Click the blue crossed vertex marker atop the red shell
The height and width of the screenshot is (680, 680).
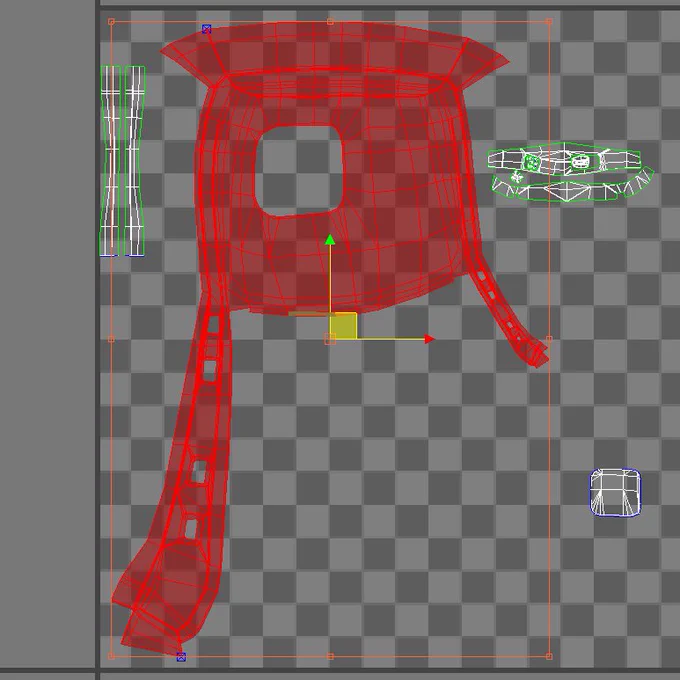tap(206, 29)
